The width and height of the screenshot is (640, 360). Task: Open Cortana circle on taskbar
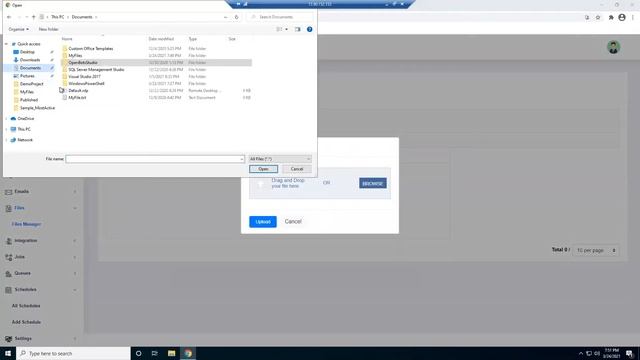138,353
